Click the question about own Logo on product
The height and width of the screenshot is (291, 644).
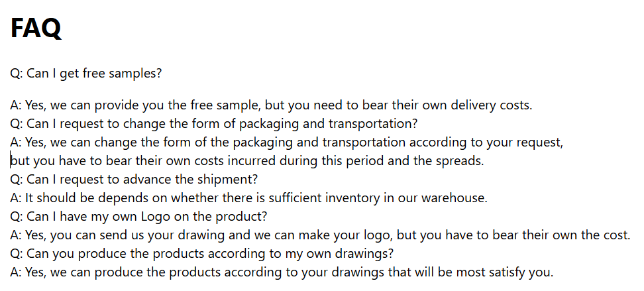click(x=139, y=216)
